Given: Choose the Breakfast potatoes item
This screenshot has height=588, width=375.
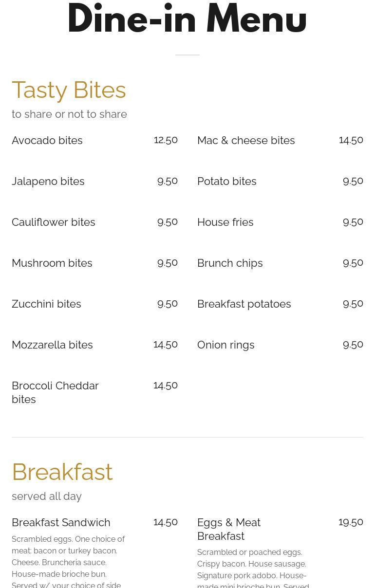Looking at the screenshot, I should click(x=244, y=304).
